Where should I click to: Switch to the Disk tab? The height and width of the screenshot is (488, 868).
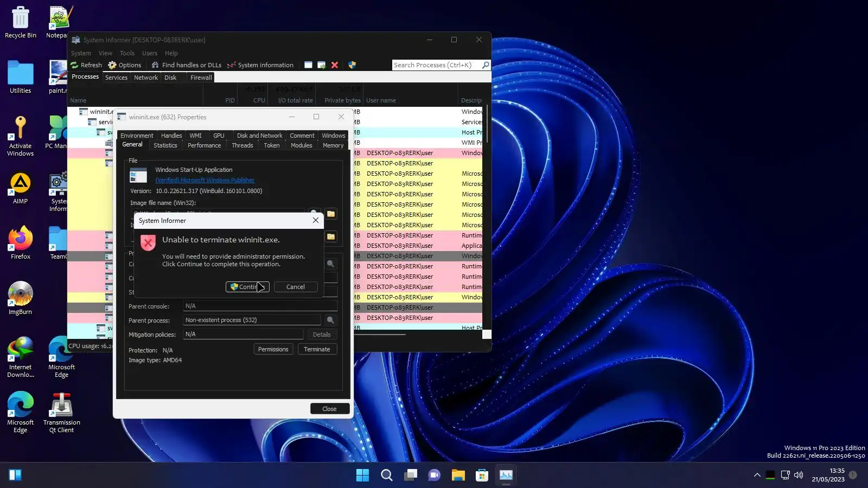170,78
